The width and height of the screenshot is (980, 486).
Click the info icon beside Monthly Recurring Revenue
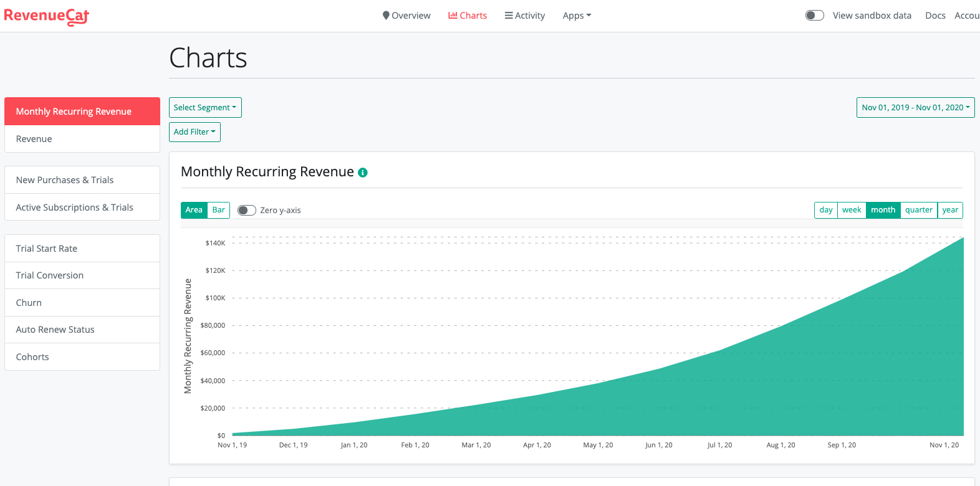point(363,173)
